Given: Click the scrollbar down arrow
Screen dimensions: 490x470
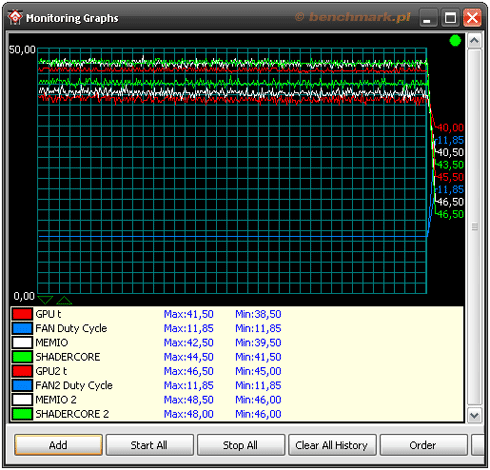Looking at the screenshot, I should click(x=474, y=415).
